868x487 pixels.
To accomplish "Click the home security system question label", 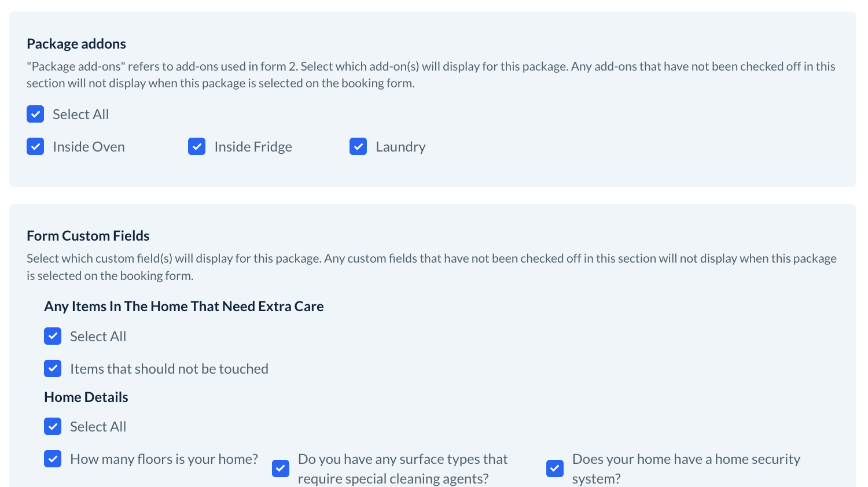I will (x=686, y=468).
